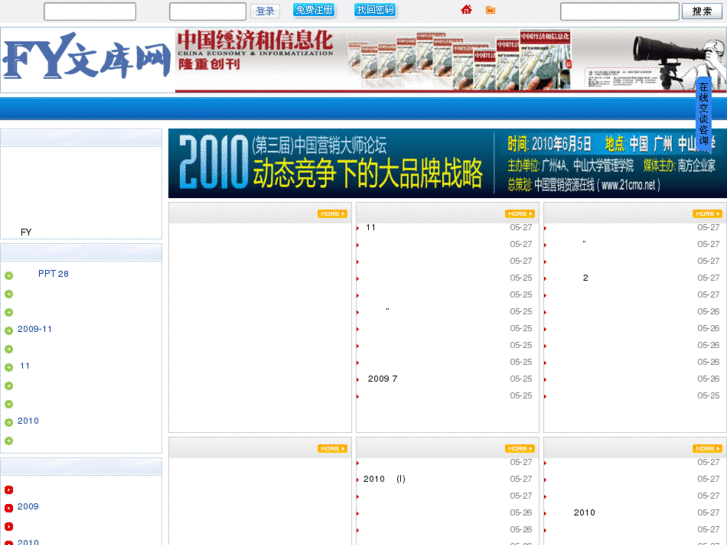Focus the search box next to 搜索 button
This screenshot has height=545, width=727.
[620, 12]
